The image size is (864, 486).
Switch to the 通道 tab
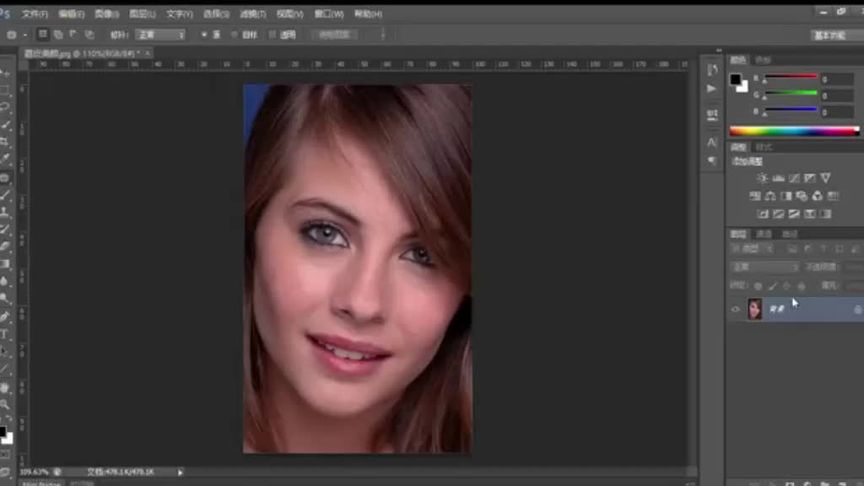click(764, 234)
